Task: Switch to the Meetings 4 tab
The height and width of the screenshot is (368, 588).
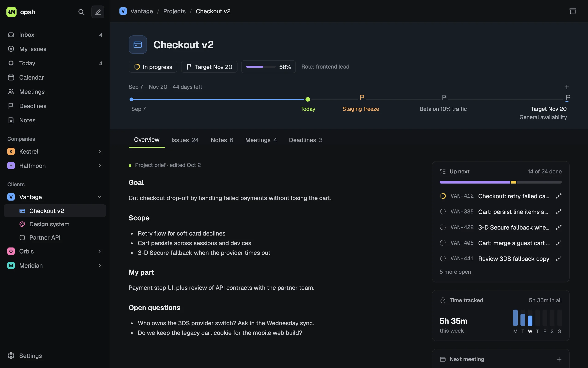Action: (261, 140)
